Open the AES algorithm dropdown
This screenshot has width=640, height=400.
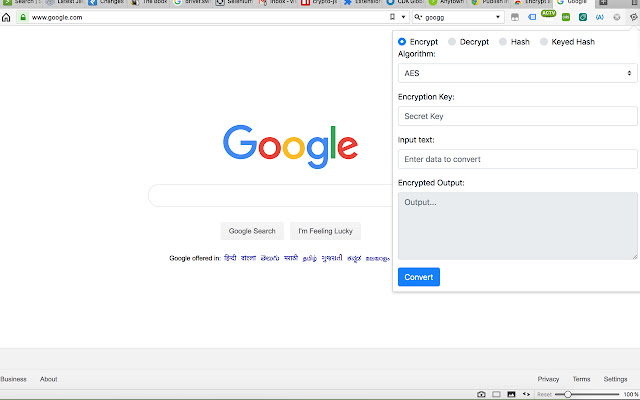pyautogui.click(x=518, y=73)
